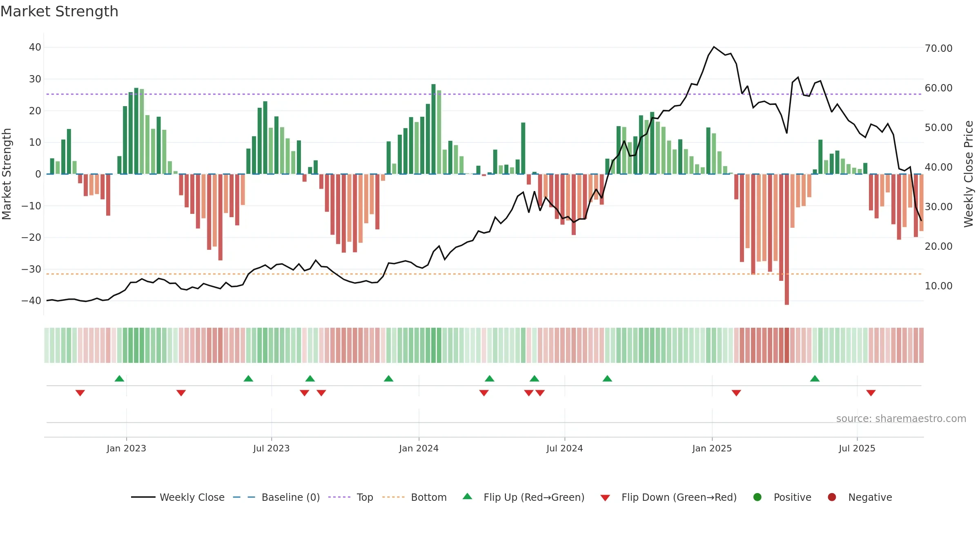Click the 70.00 price axis tick
This screenshot has height=551, width=980.
tap(939, 49)
